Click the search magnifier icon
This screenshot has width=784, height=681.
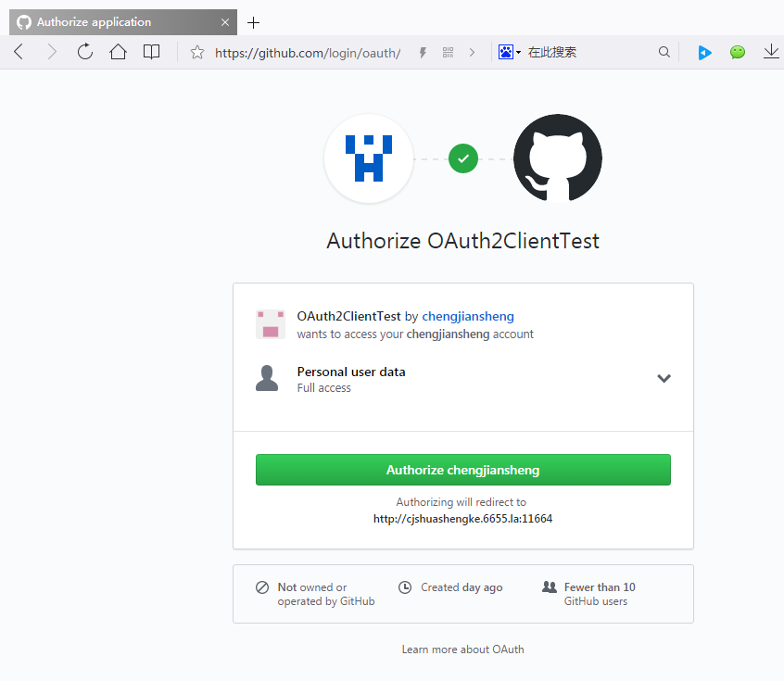664,53
